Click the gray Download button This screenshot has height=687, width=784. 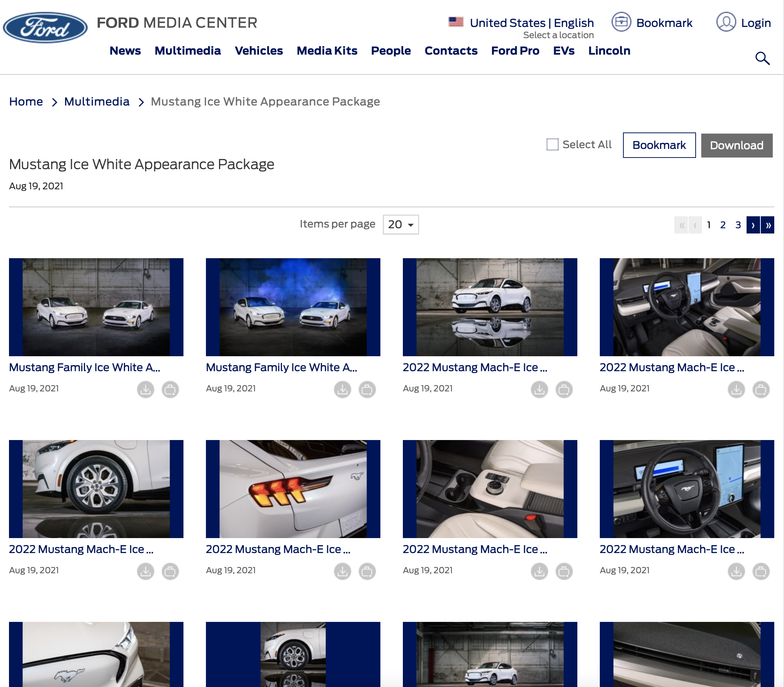click(736, 145)
